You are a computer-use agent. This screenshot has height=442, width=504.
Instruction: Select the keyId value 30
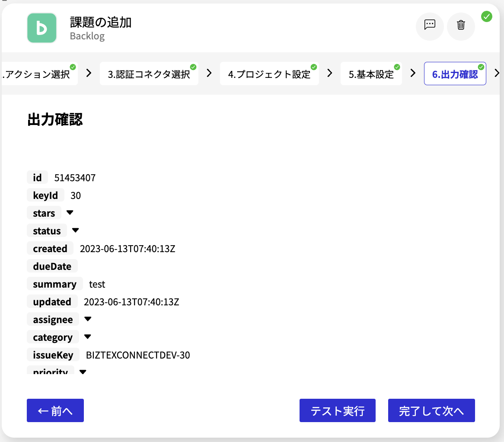[x=76, y=195]
